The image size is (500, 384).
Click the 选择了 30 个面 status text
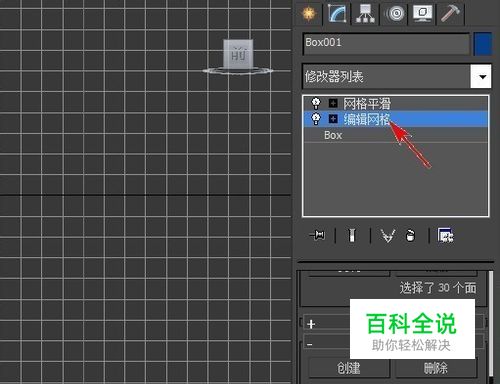point(438,288)
